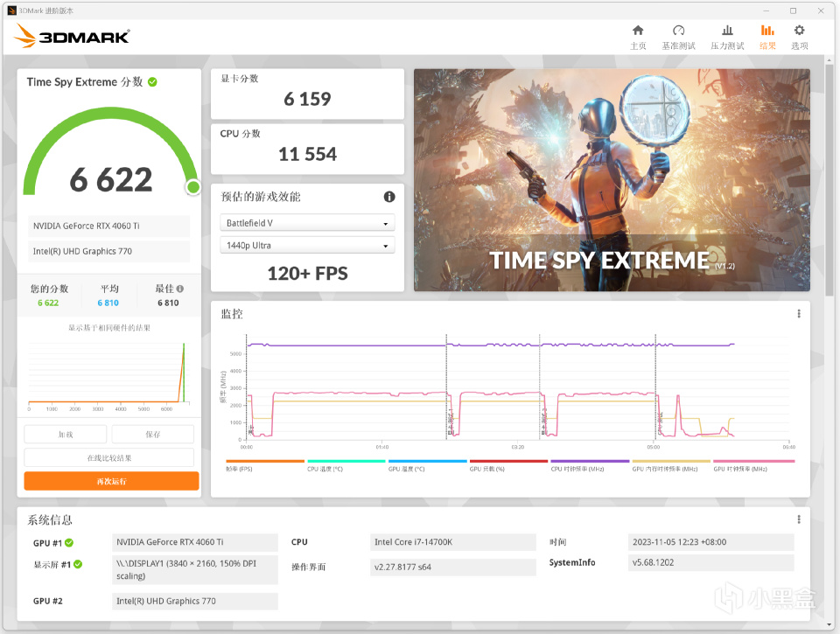840x634 pixels.
Task: Open 在线比较结果 comparison link
Action: coord(111,456)
